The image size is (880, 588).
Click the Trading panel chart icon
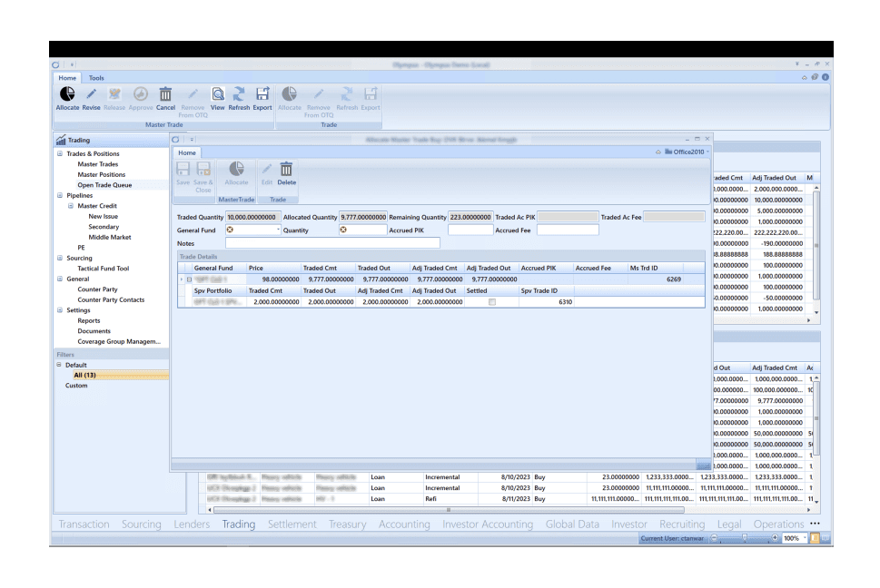coord(61,140)
